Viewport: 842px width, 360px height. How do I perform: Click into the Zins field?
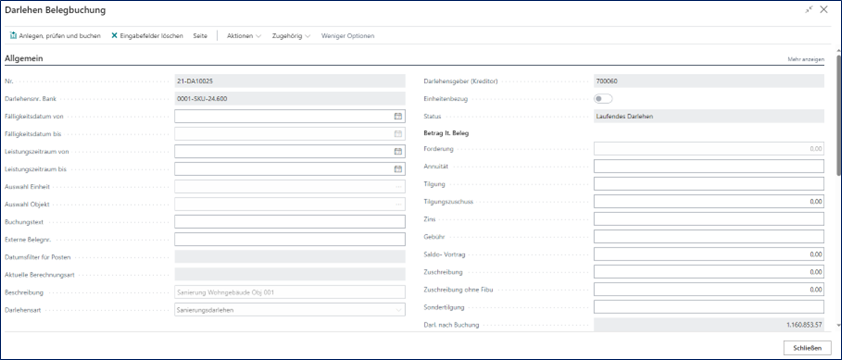[x=709, y=219]
